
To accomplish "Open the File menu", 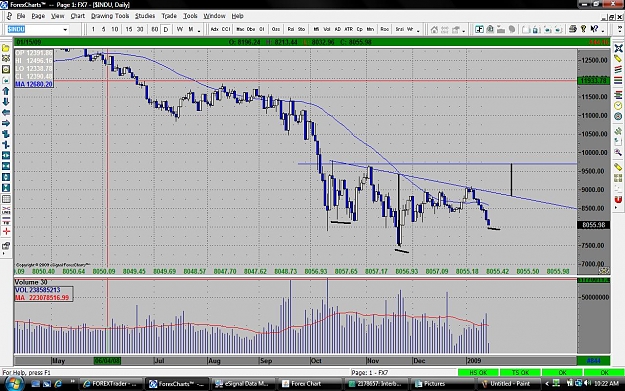I will 21,16.
